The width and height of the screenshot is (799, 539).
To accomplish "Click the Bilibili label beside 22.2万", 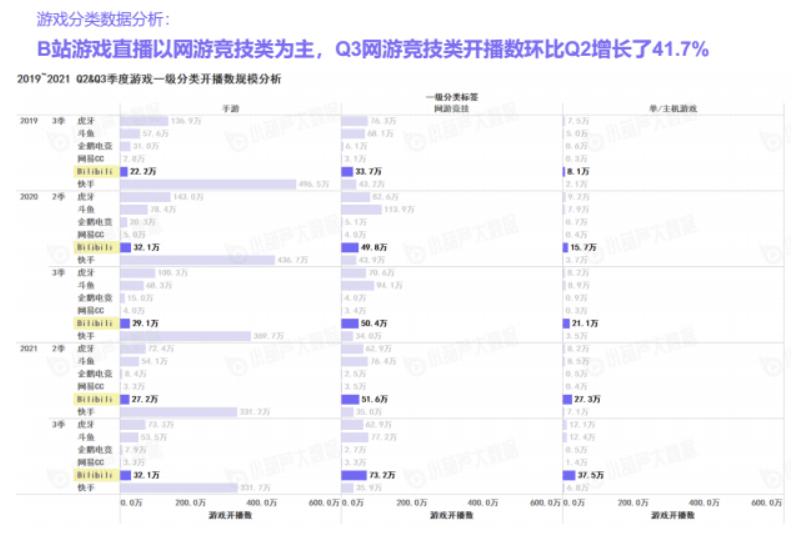I will [95, 172].
